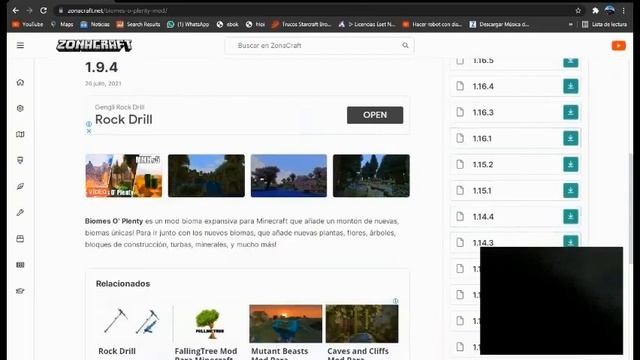This screenshot has height=360, width=640.
Task: Open Mutant Beasts Mod related item
Action: (x=285, y=331)
